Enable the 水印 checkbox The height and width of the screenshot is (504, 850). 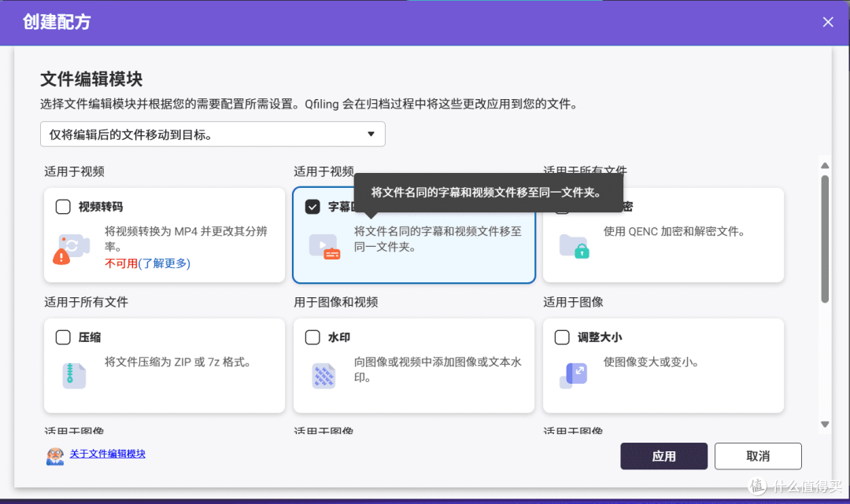tap(312, 337)
